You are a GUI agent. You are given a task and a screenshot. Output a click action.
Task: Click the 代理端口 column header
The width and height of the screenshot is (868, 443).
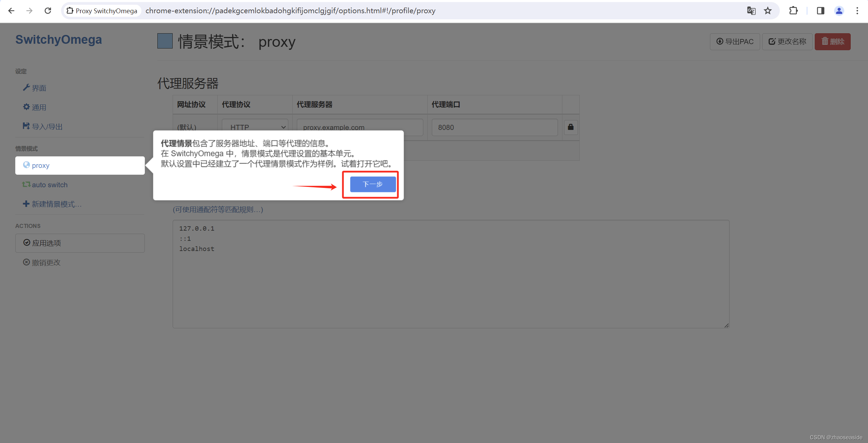[x=446, y=104]
